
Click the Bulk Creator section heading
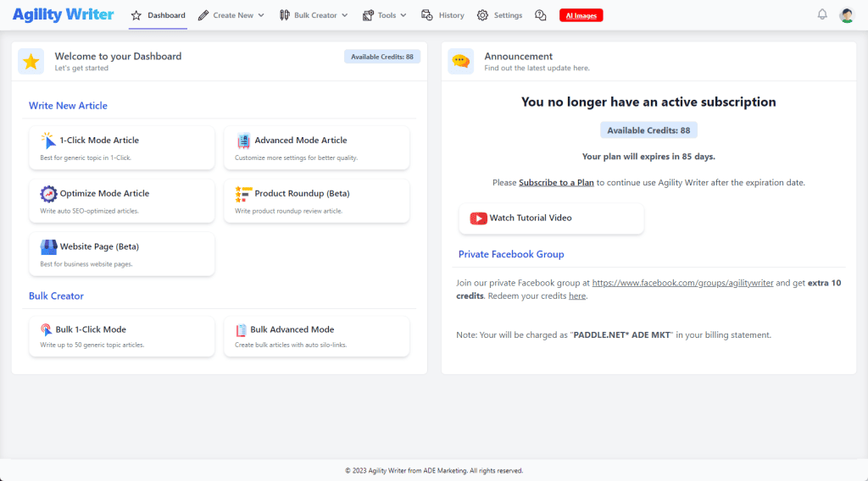click(x=56, y=296)
